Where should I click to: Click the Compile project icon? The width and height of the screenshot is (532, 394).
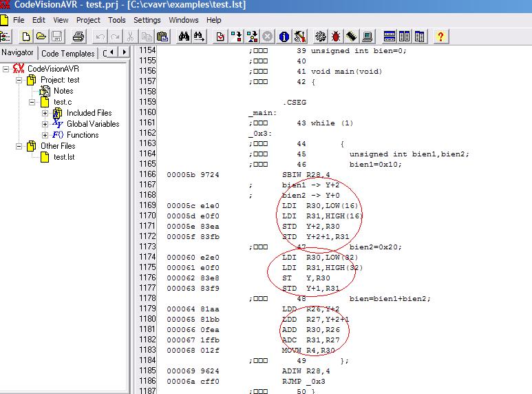[x=236, y=37]
